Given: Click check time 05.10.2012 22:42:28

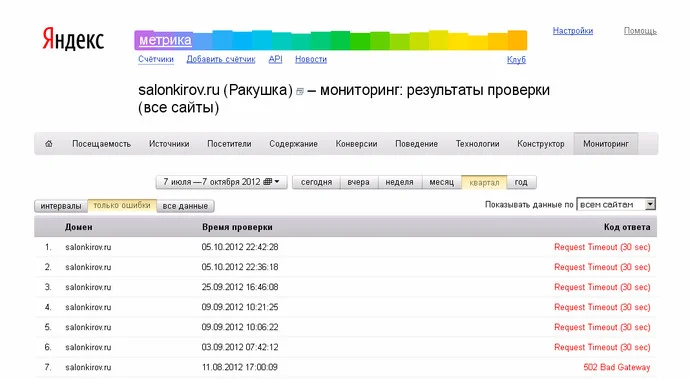Looking at the screenshot, I should coord(240,247).
